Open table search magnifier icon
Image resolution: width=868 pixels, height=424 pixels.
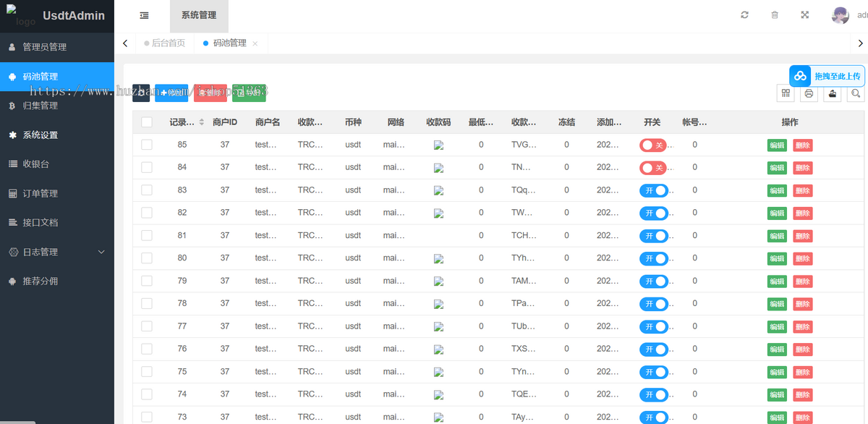[855, 93]
